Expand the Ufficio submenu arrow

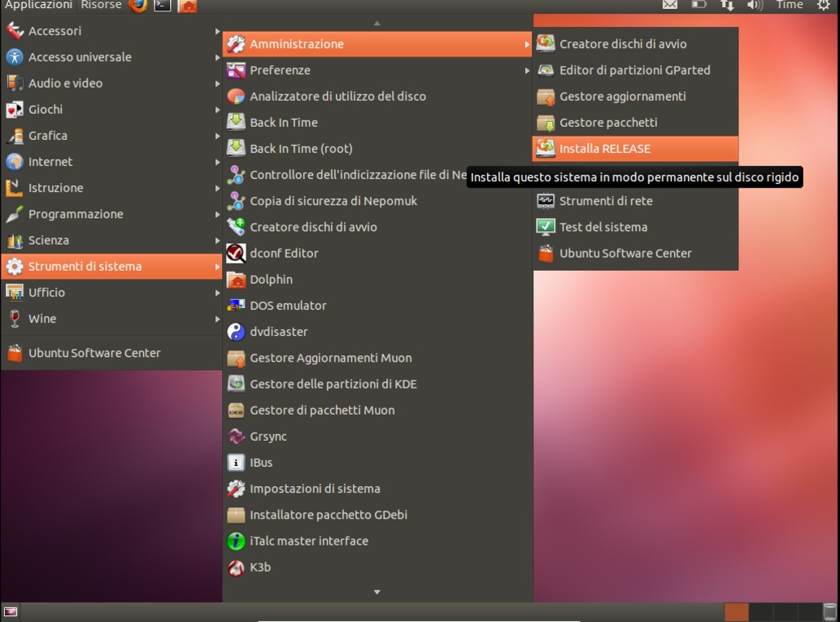pos(217,293)
